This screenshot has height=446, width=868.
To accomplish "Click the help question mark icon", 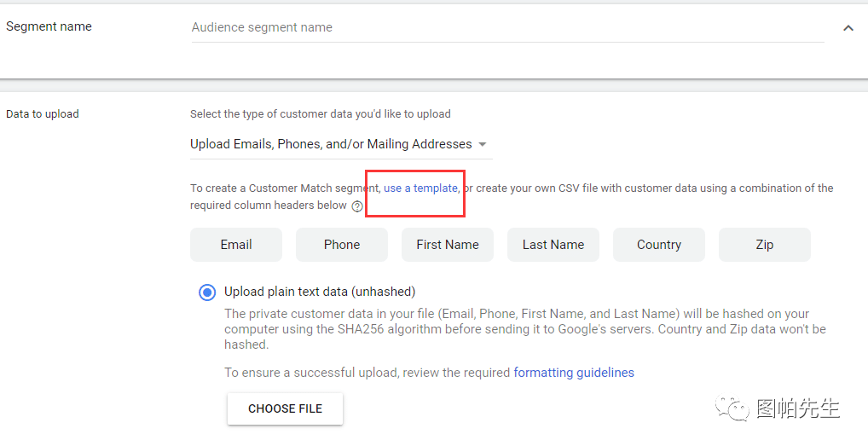I will pyautogui.click(x=357, y=206).
